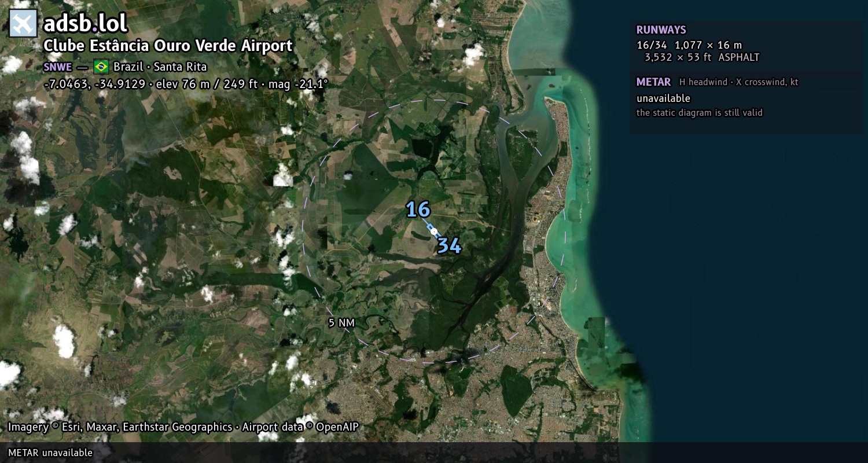This screenshot has width=868, height=463.
Task: Click the adsb.lol site title
Action: 86,24
